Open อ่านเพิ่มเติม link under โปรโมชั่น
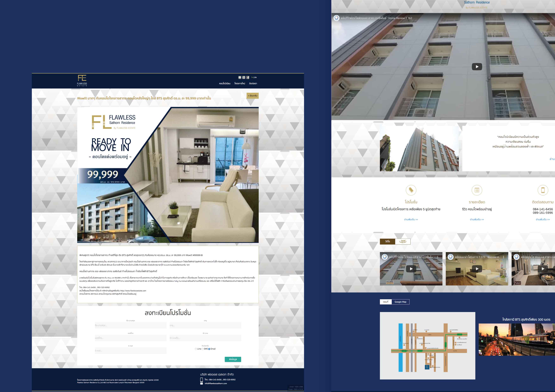555x392 pixels. (411, 220)
